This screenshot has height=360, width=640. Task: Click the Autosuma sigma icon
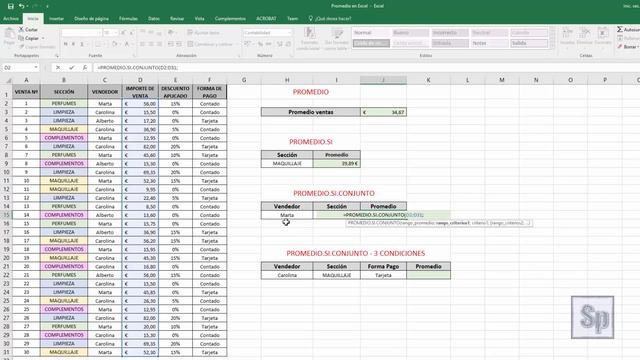620,29
